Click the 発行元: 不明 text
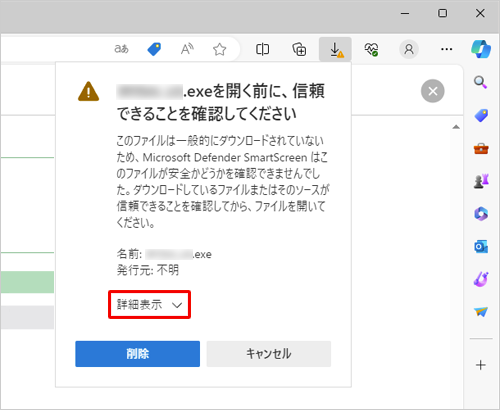 tap(148, 270)
